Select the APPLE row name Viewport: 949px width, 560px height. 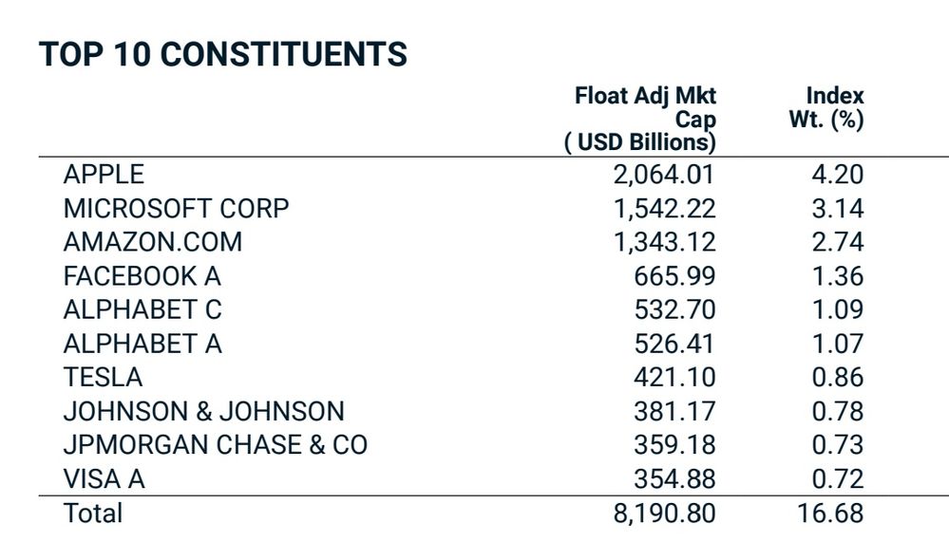pos(104,175)
